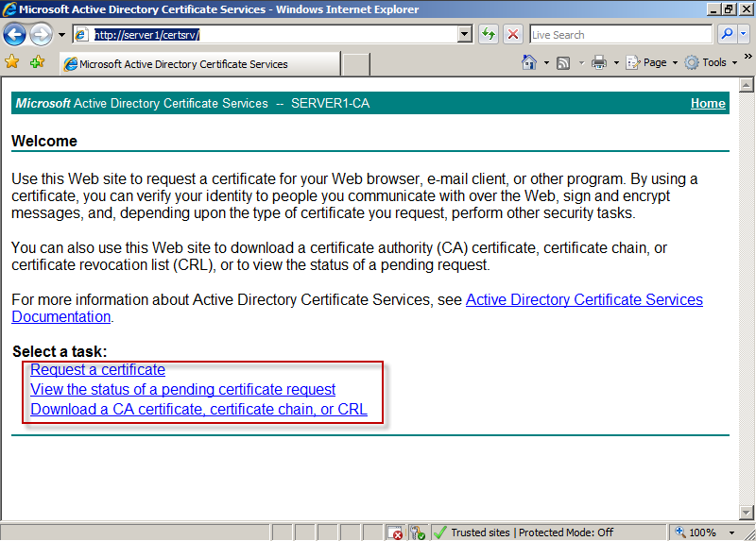Click the Print icon in command bar
The image size is (756, 541).
click(598, 62)
